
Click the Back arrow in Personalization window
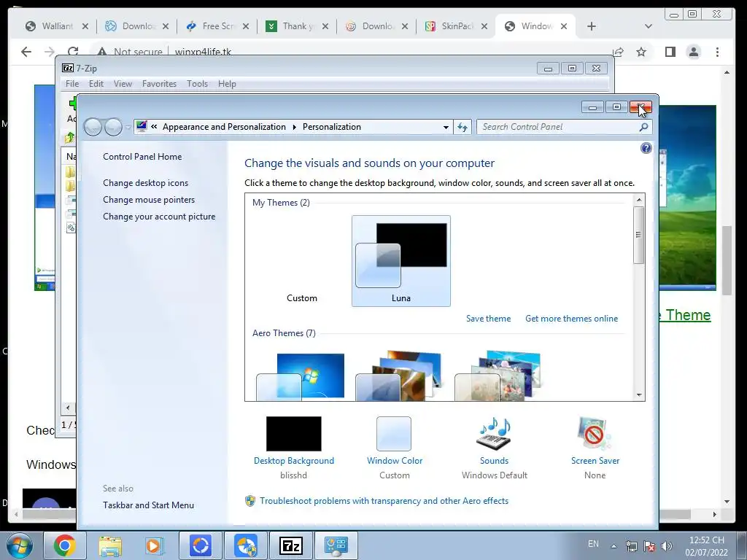[93, 127]
